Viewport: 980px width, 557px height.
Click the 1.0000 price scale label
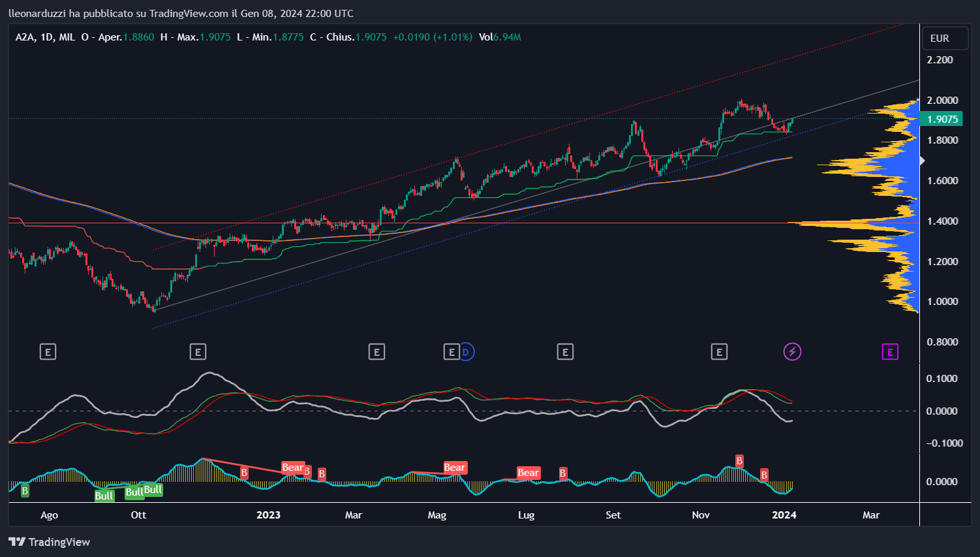pyautogui.click(x=943, y=302)
